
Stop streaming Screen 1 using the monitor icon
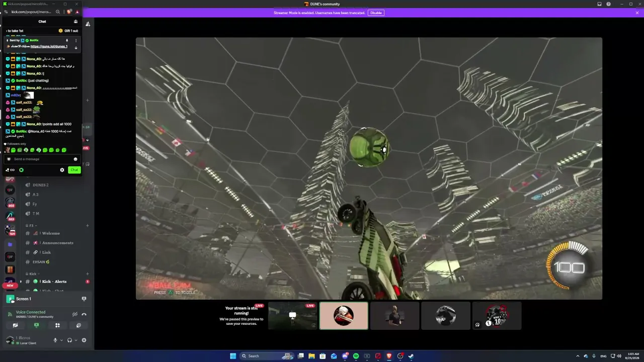coord(84,299)
